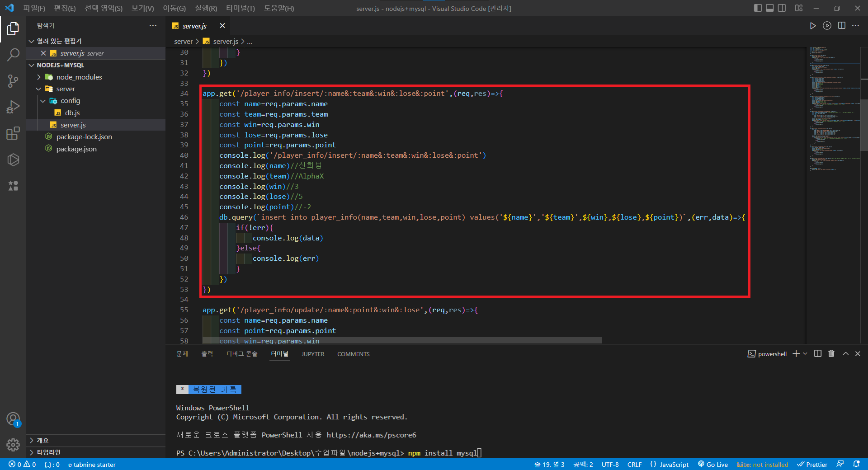Click the server breadcrumb folder

[183, 42]
